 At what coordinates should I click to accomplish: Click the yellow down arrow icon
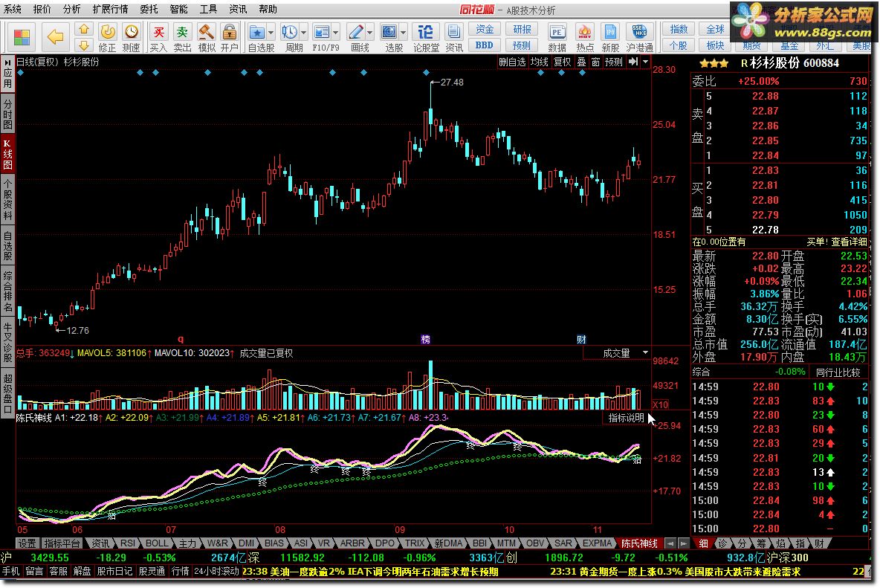pyautogui.click(x=84, y=45)
